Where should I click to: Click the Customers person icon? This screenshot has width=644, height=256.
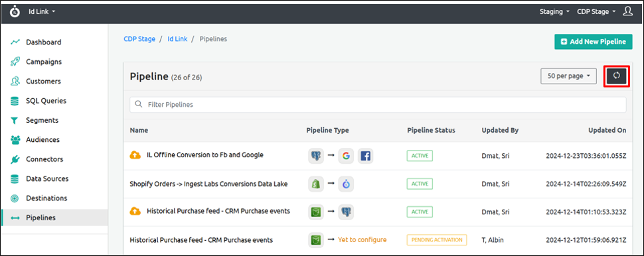[15, 81]
